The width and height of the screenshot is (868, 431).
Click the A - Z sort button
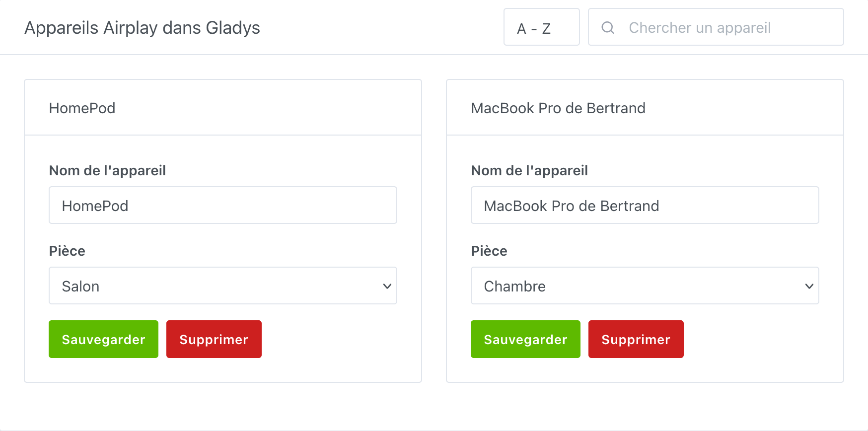541,28
